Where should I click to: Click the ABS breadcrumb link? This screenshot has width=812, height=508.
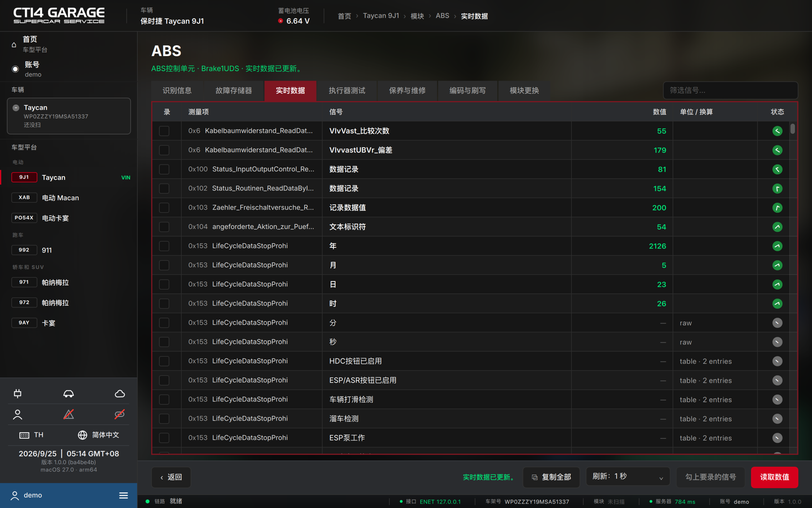443,16
